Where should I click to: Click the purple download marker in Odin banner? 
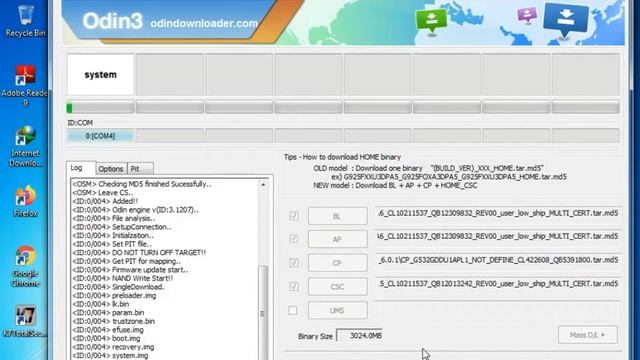coord(527,16)
